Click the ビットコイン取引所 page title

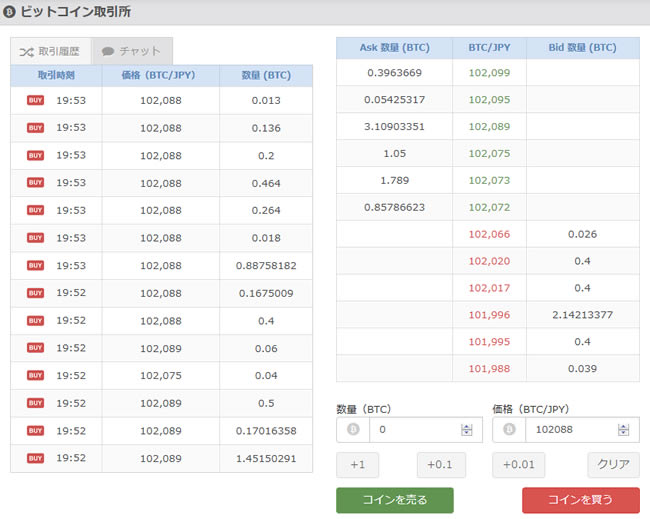coord(76,12)
